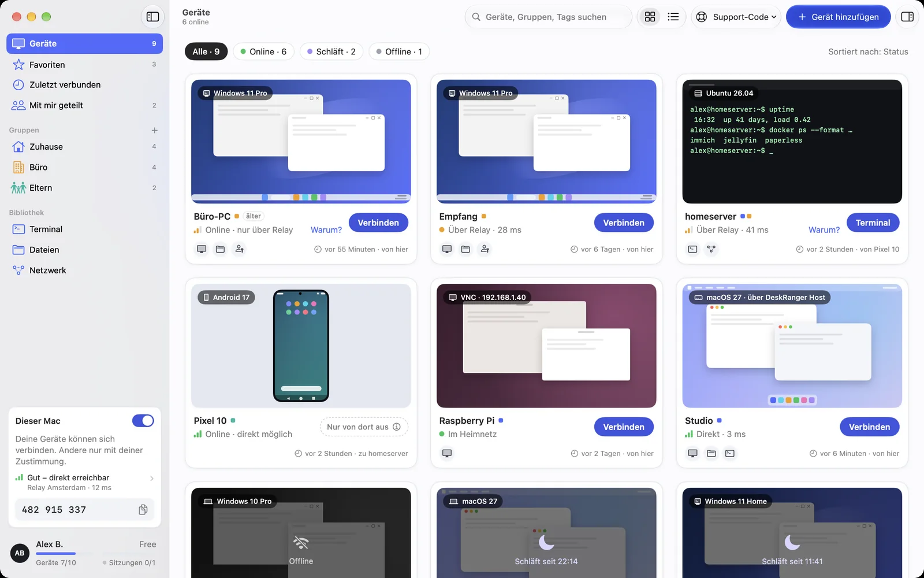Click the file transfer folder icon on Büro-PC

tap(220, 249)
